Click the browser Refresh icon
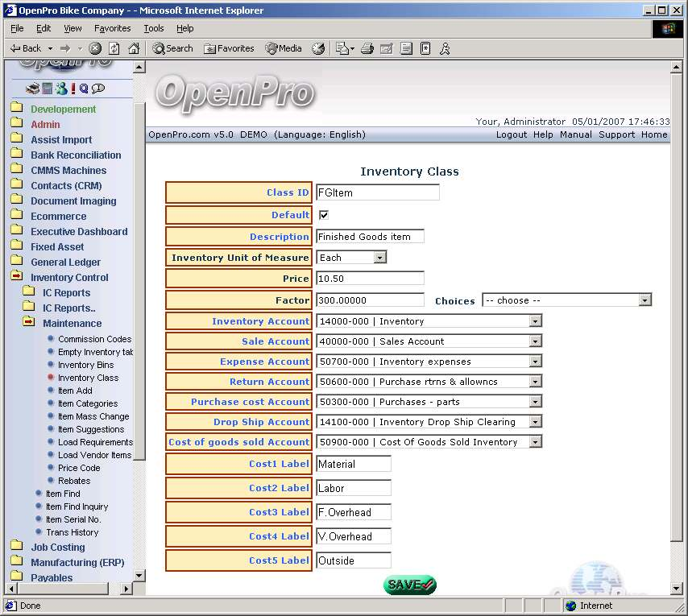Screen dimensions: 688x616 (x=114, y=48)
